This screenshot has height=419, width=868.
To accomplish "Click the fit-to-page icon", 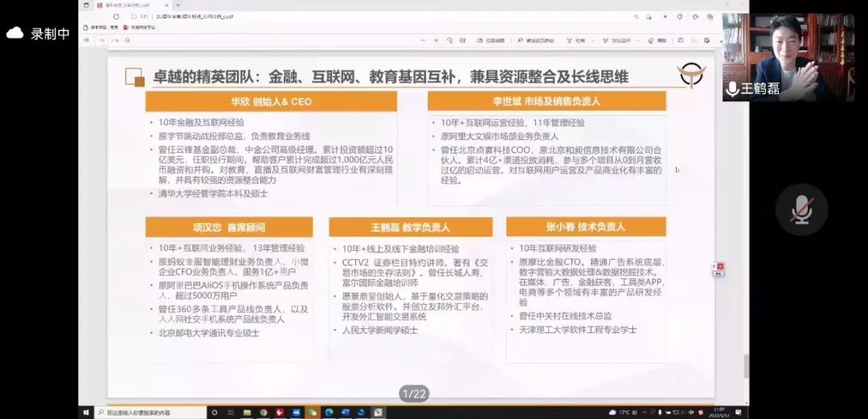I will click(462, 40).
